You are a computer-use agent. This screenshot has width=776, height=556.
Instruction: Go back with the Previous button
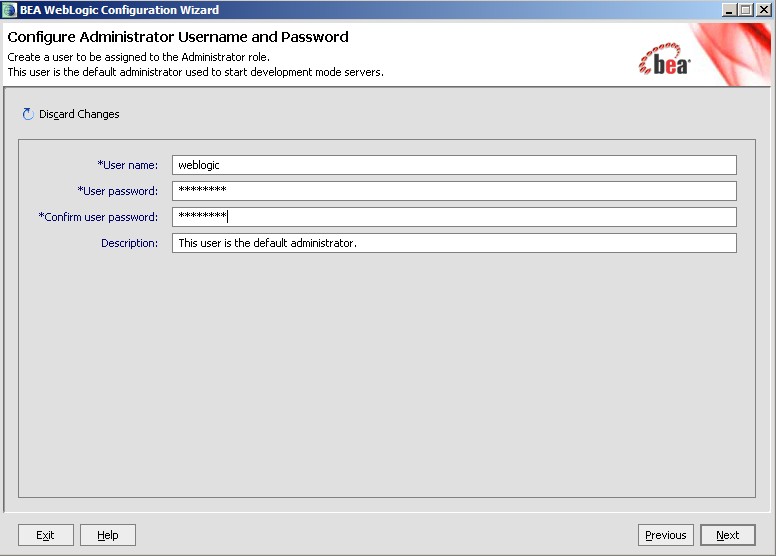coord(666,535)
